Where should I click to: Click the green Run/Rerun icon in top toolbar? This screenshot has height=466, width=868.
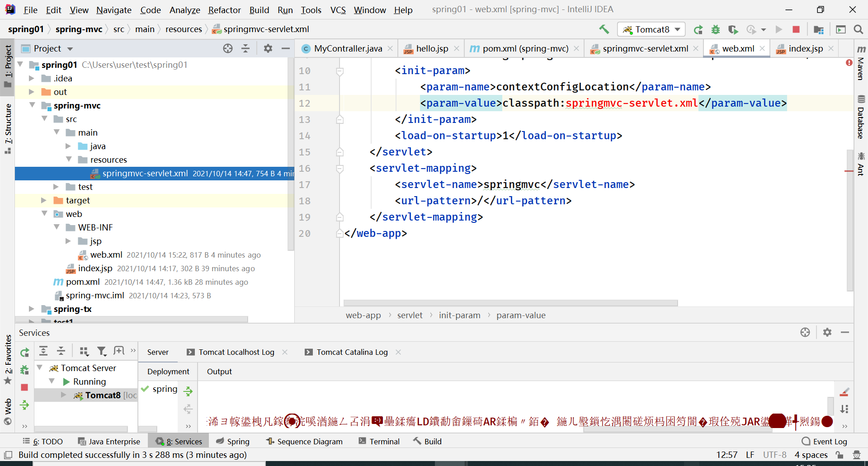coord(698,29)
